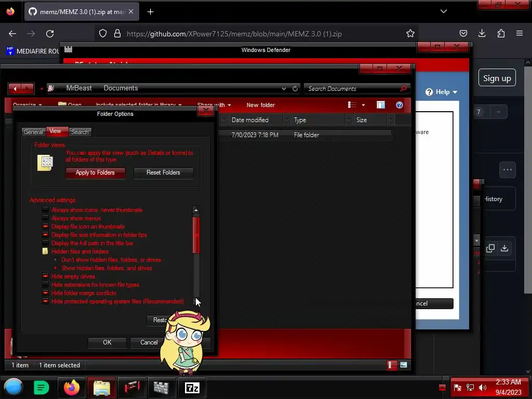
Task: Switch to the View tab in Folder Options
Action: pos(57,131)
